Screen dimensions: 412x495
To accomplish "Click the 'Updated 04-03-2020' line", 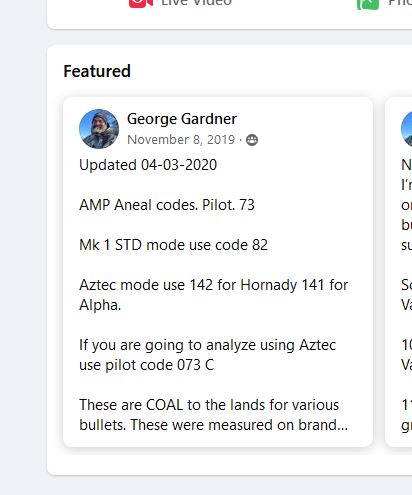I will [148, 165].
